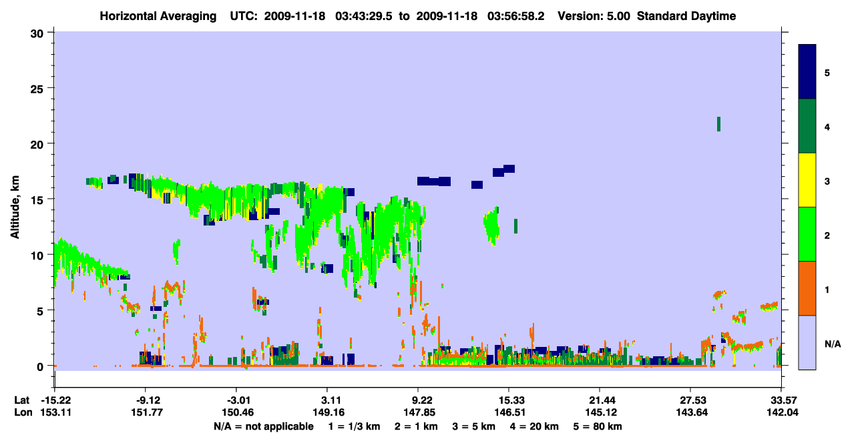Click the start time '03:43:29.5' in the title
868x445 pixels.
point(363,16)
